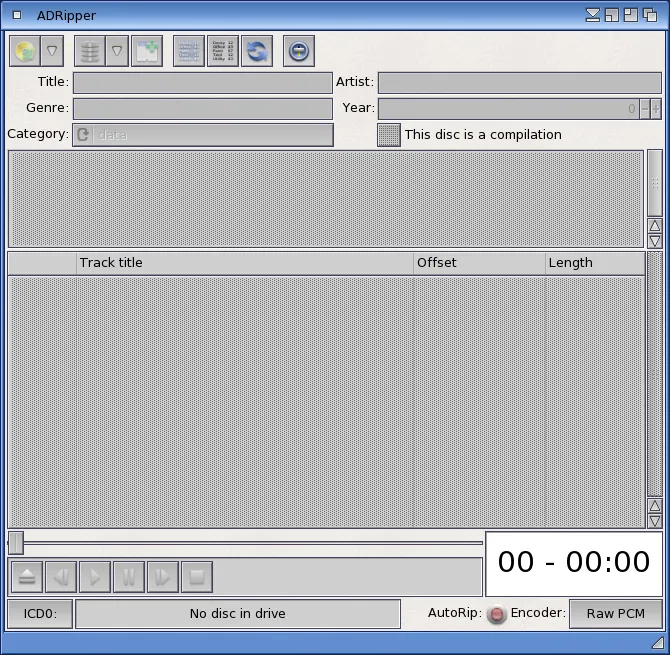The width and height of the screenshot is (670, 655).
Task: Expand dropdown arrow beside the database icon
Action: (x=117, y=51)
